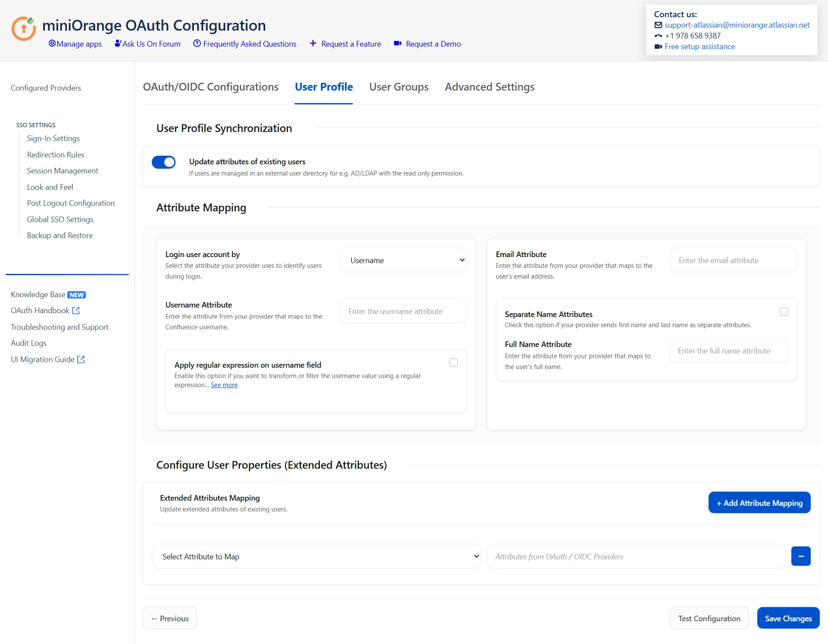Click the envelope icon in Contact us
Screen dimensions: 828x644
click(x=658, y=25)
